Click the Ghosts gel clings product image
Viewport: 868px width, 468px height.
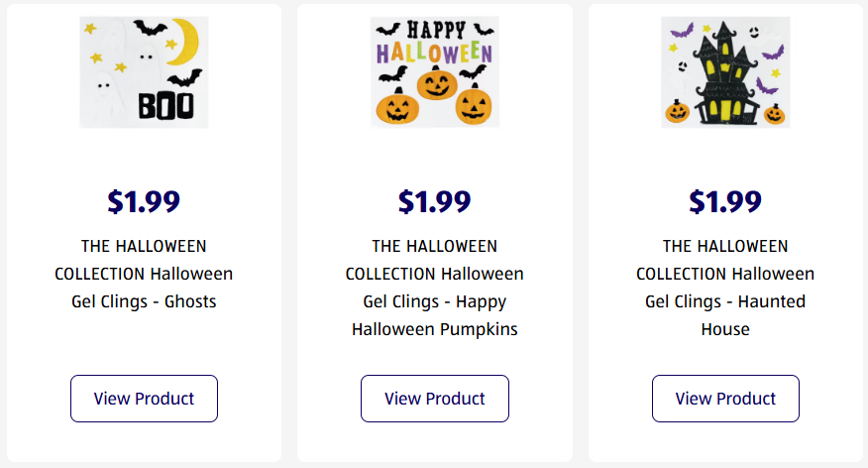click(x=144, y=71)
